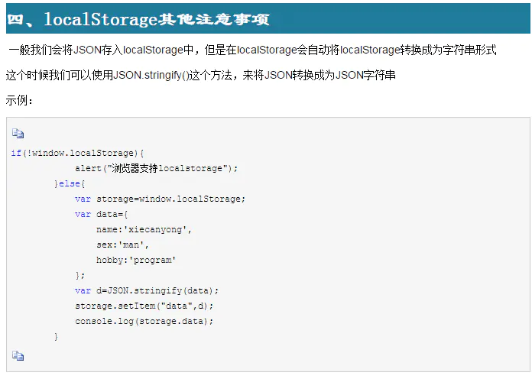Click the sex:'man' code line
Viewport: 532px width, 392px height.
(123, 245)
